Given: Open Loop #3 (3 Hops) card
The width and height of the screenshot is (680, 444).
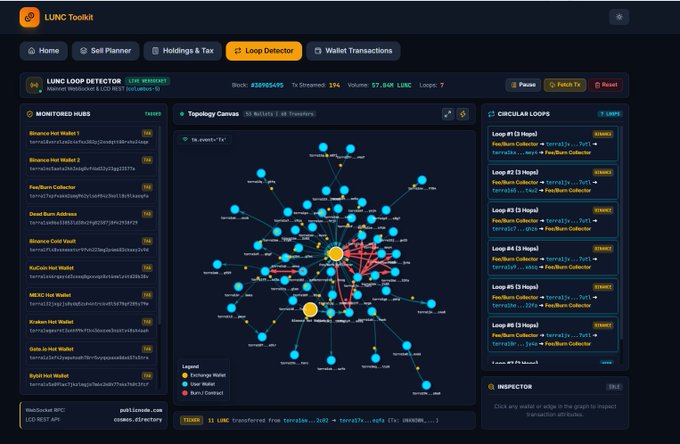Looking at the screenshot, I should coord(553,220).
